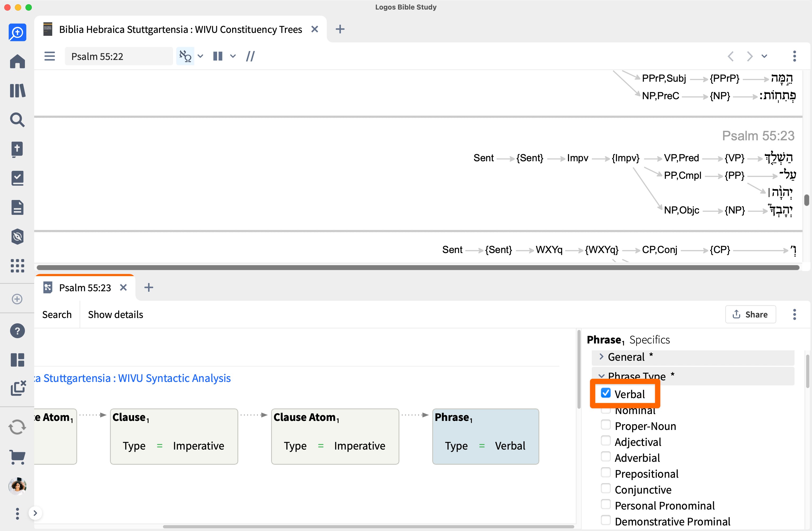
Task: Click the Search menu item
Action: (x=57, y=314)
